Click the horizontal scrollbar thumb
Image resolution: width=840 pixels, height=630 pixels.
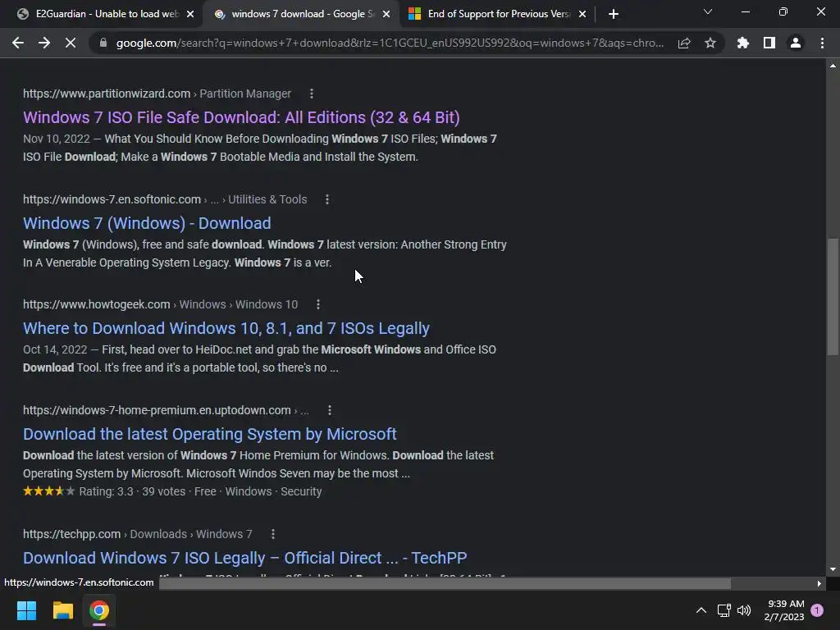[x=445, y=583]
